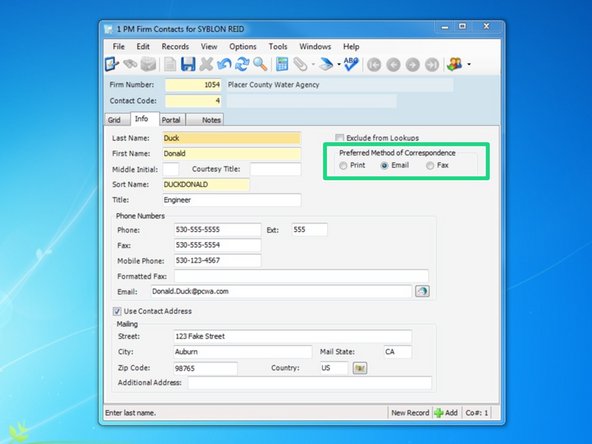Click the edit record form icon
592x444 pixels.
coord(111,64)
